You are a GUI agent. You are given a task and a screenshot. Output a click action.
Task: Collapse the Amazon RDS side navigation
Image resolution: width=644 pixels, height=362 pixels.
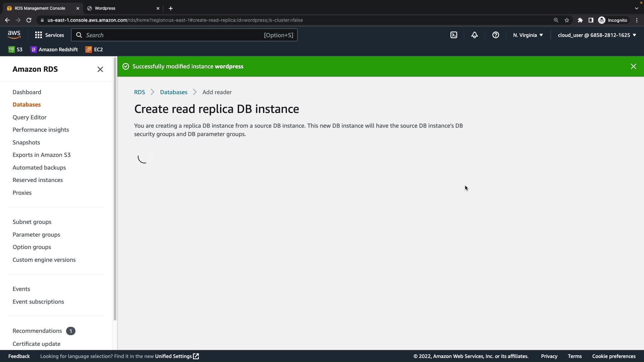click(x=100, y=69)
